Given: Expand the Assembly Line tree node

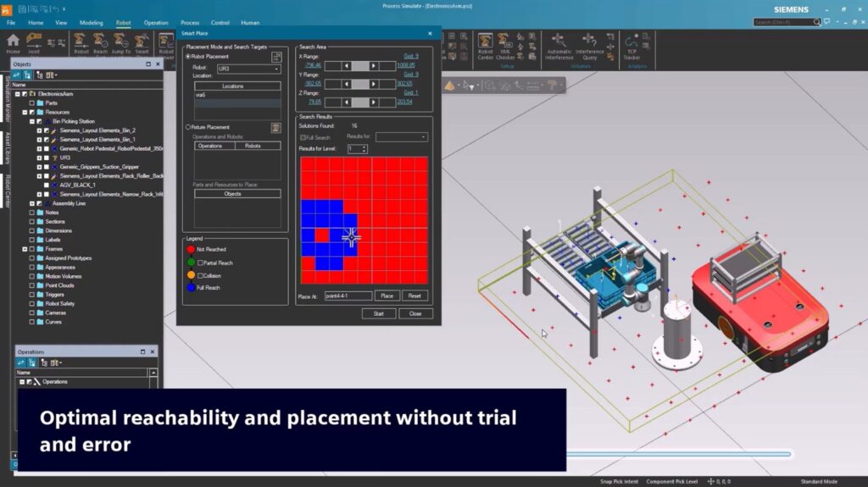Looking at the screenshot, I should click(x=33, y=203).
